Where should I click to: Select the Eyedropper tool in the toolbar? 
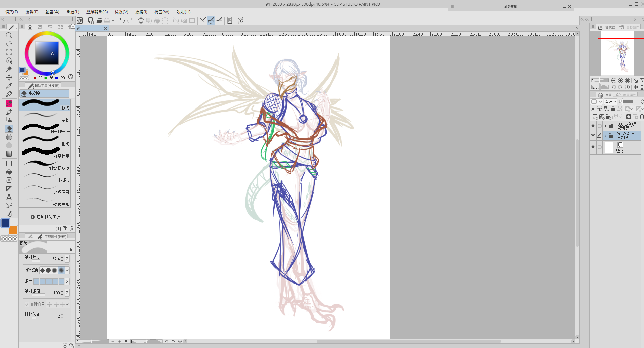point(9,86)
